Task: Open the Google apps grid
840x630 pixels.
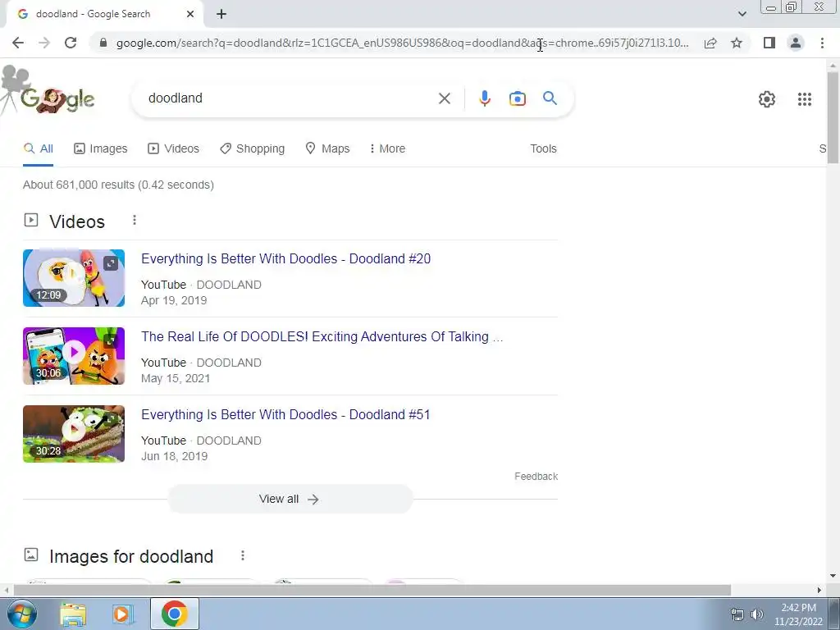Action: [x=804, y=99]
